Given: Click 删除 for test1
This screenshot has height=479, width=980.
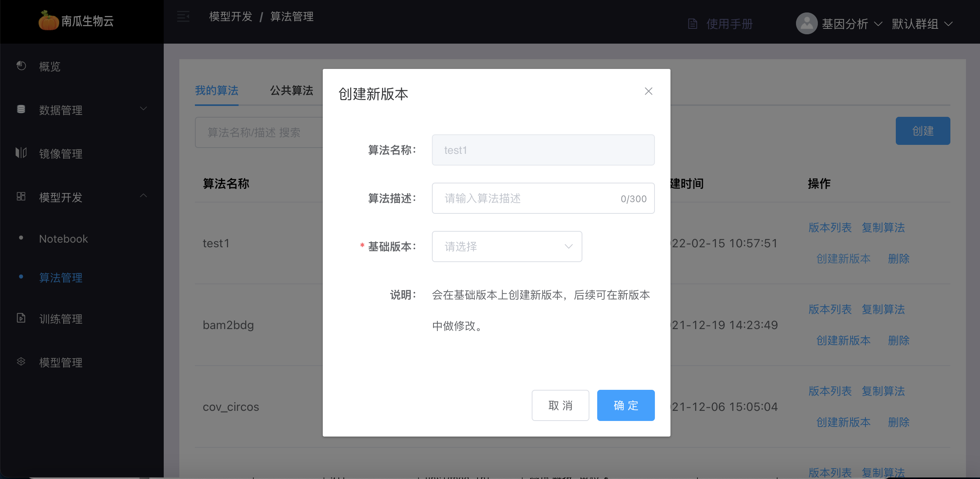Looking at the screenshot, I should 899,259.
